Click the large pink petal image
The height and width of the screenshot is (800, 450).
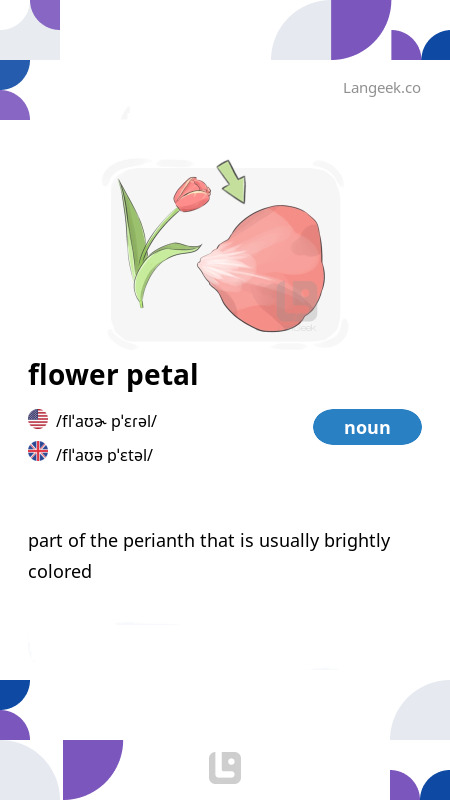(262, 268)
